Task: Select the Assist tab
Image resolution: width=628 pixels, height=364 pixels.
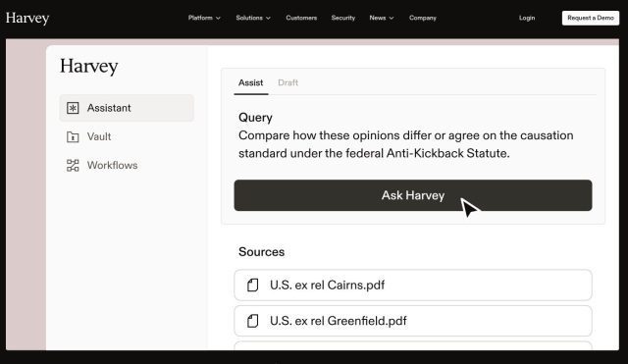Action: (251, 82)
